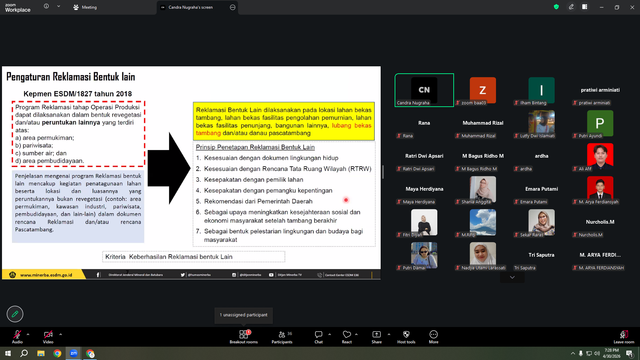Screen dimensions: 640x360
Task: Unmute microphone with the Audio icon
Action: [x=17, y=335]
